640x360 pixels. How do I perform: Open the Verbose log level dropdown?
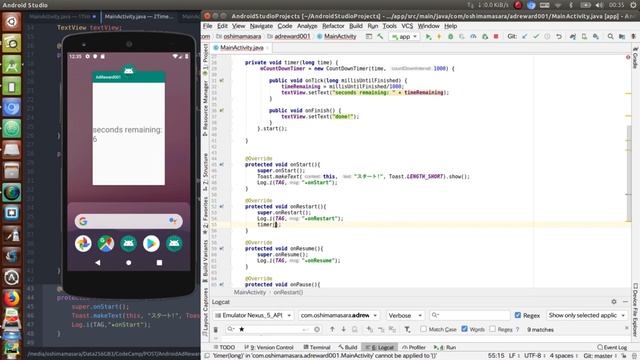click(x=404, y=315)
